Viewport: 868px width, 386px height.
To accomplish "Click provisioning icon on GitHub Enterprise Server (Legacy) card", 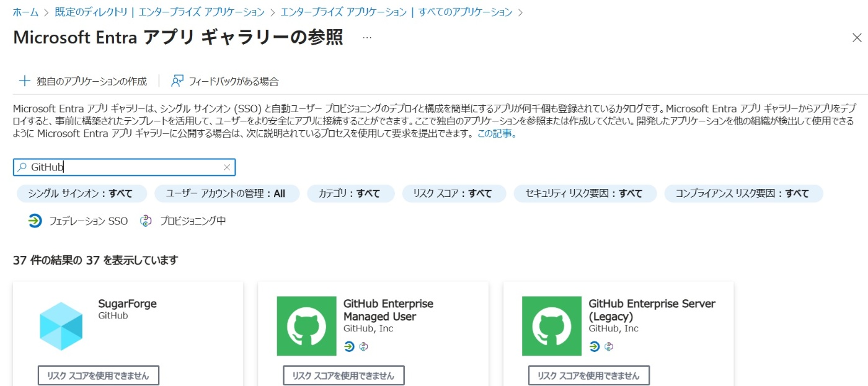I will (609, 346).
